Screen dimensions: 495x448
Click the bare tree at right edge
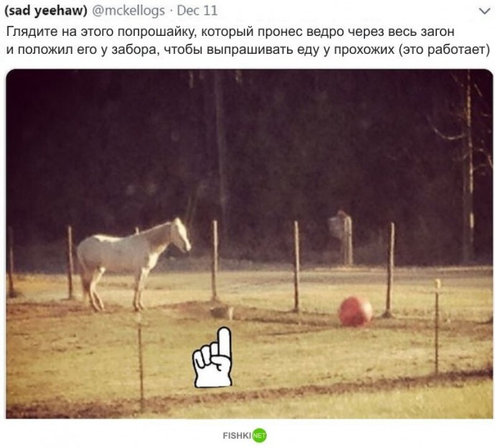(468, 164)
